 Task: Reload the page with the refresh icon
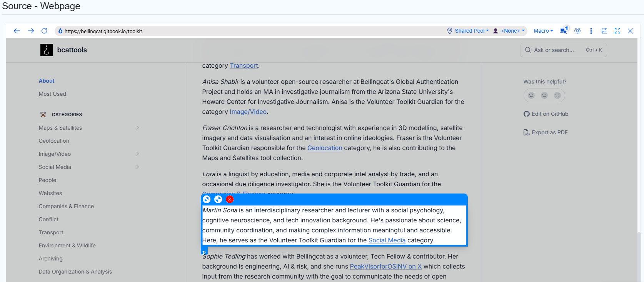(44, 31)
